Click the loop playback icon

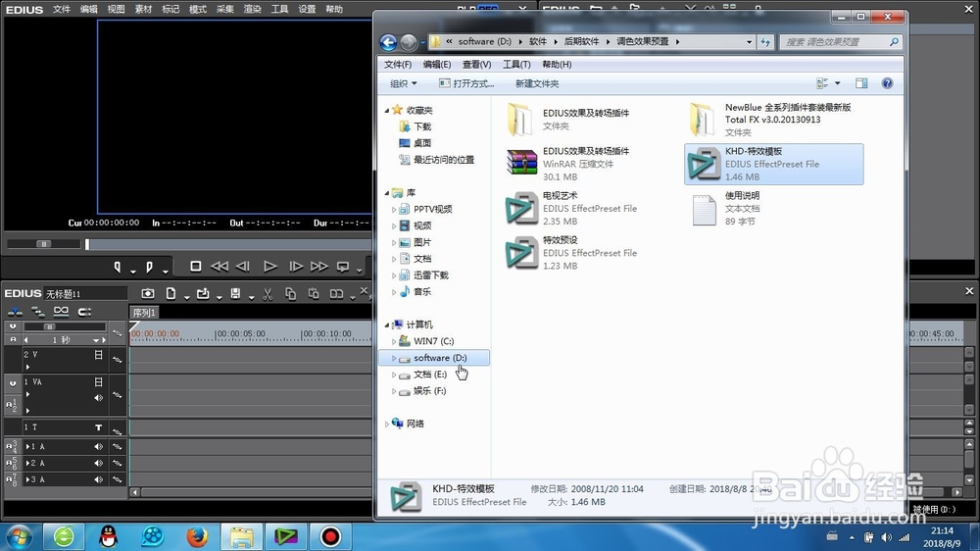(x=343, y=267)
